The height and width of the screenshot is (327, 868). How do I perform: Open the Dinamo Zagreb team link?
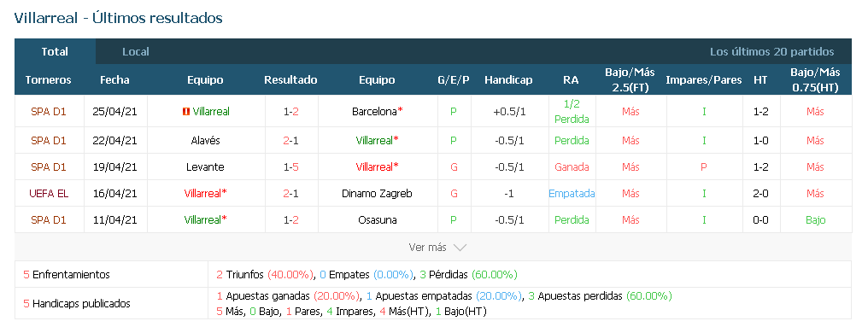tap(377, 194)
